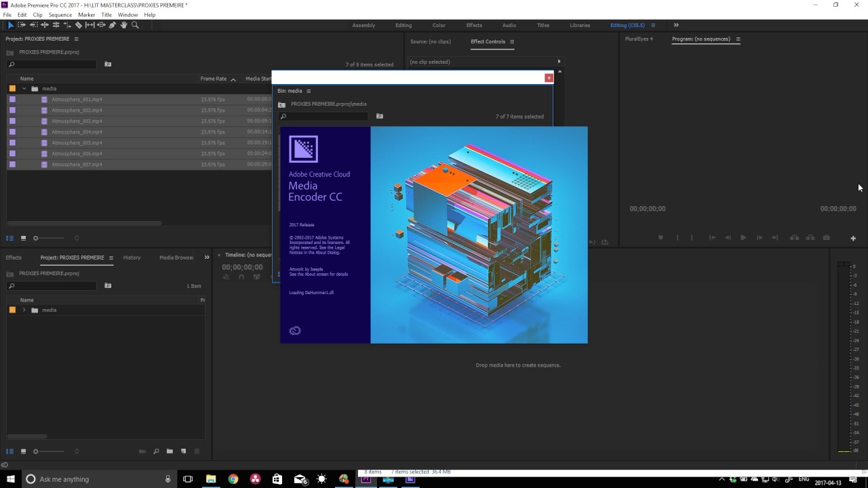
Task: Open upper Project panel hamburger menu
Action: pyautogui.click(x=77, y=39)
